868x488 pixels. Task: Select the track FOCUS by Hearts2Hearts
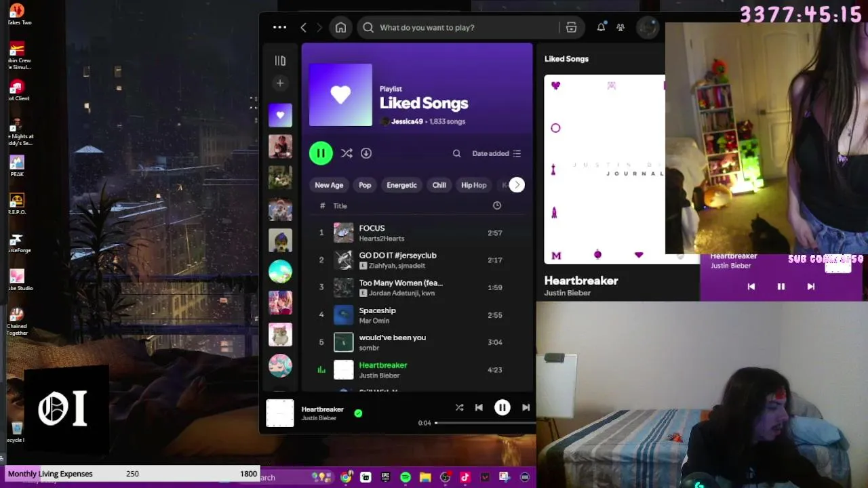tap(417, 233)
